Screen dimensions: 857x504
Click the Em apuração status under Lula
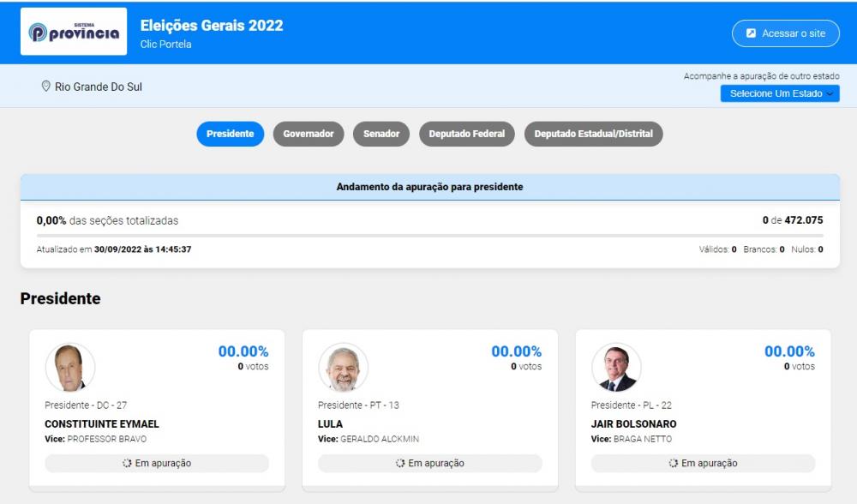(x=430, y=463)
